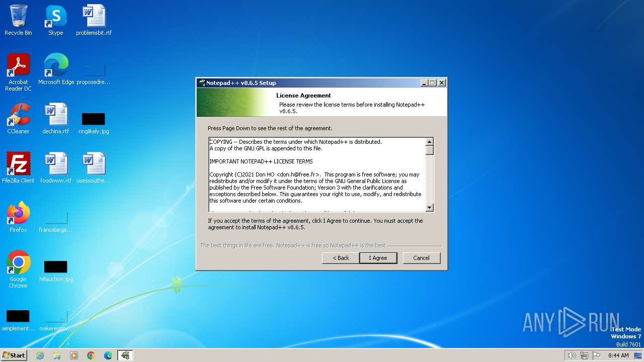Image resolution: width=644 pixels, height=362 pixels.
Task: Select the foodwww.rtf file icon
Action: [55, 168]
